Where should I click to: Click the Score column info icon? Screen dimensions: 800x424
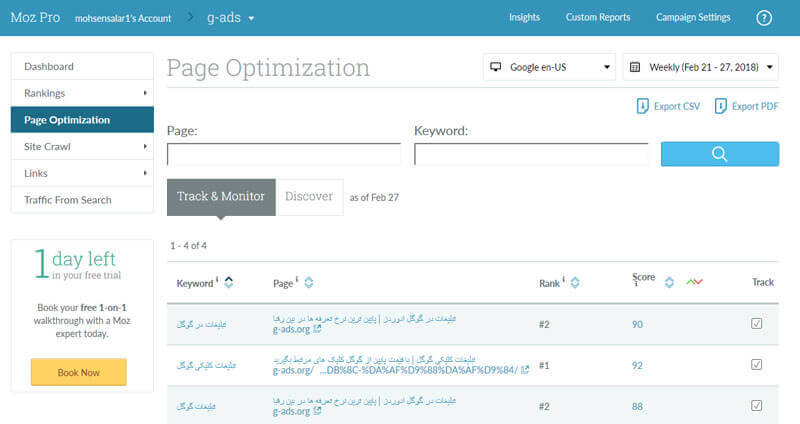(x=636, y=284)
